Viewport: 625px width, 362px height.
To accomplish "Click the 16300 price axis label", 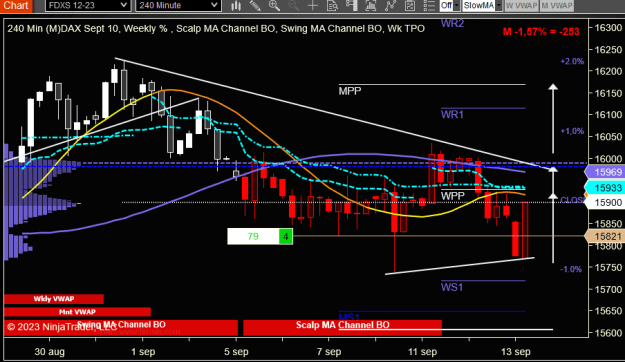I will (608, 28).
